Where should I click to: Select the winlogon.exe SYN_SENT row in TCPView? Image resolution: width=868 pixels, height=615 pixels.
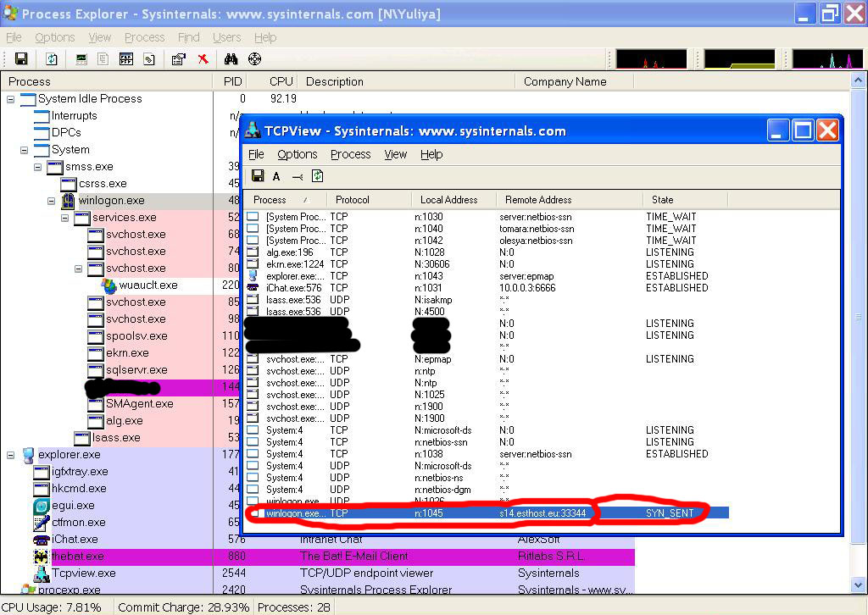click(487, 513)
